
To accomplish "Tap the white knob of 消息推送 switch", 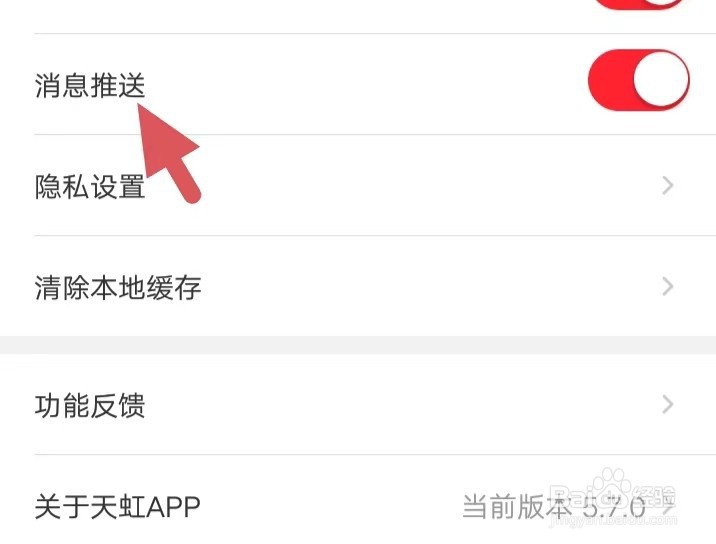I will 660,79.
